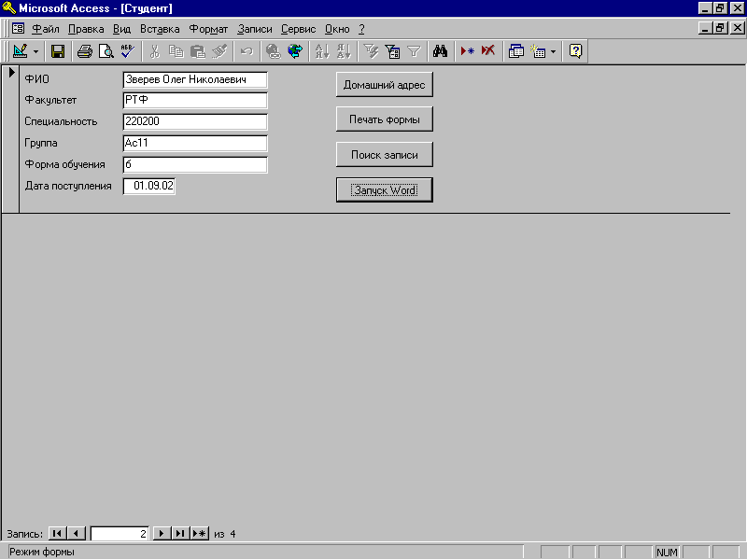Viewport: 747px width, 560px height.
Task: Go to the last record button
Action: pos(180,533)
